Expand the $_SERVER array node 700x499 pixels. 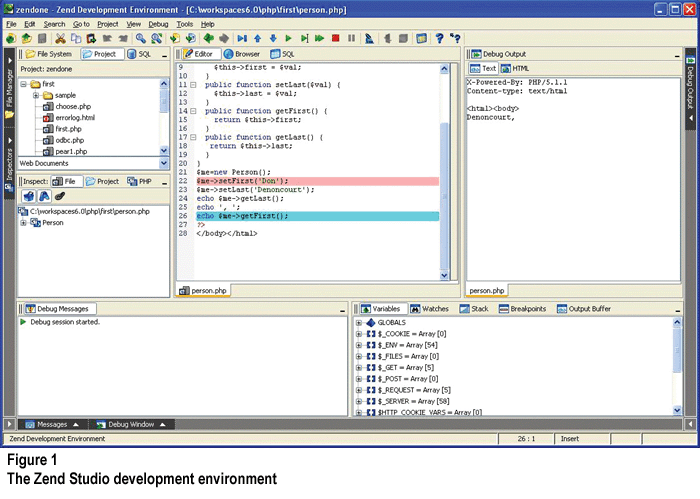(358, 401)
